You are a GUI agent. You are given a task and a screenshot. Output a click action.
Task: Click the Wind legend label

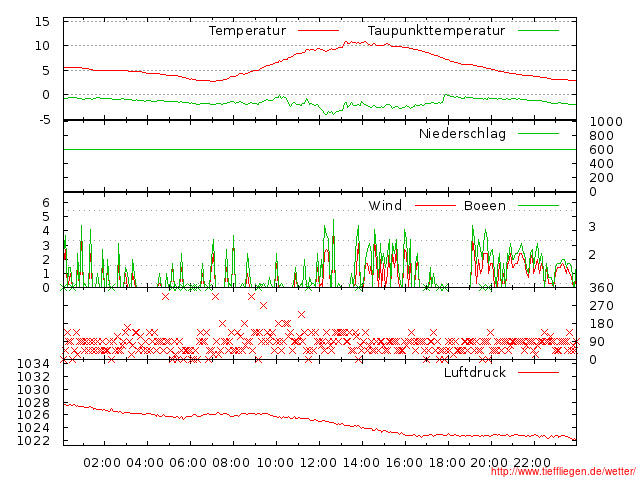385,205
